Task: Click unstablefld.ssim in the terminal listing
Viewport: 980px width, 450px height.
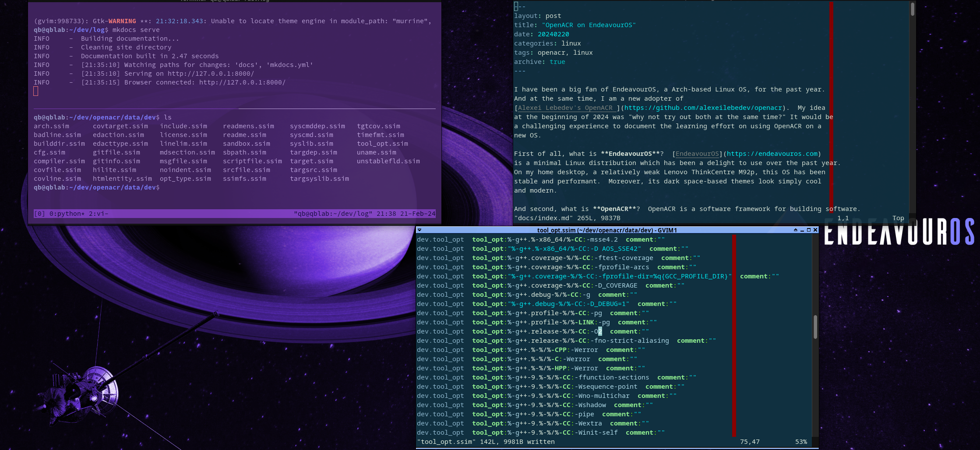Action: coord(388,161)
